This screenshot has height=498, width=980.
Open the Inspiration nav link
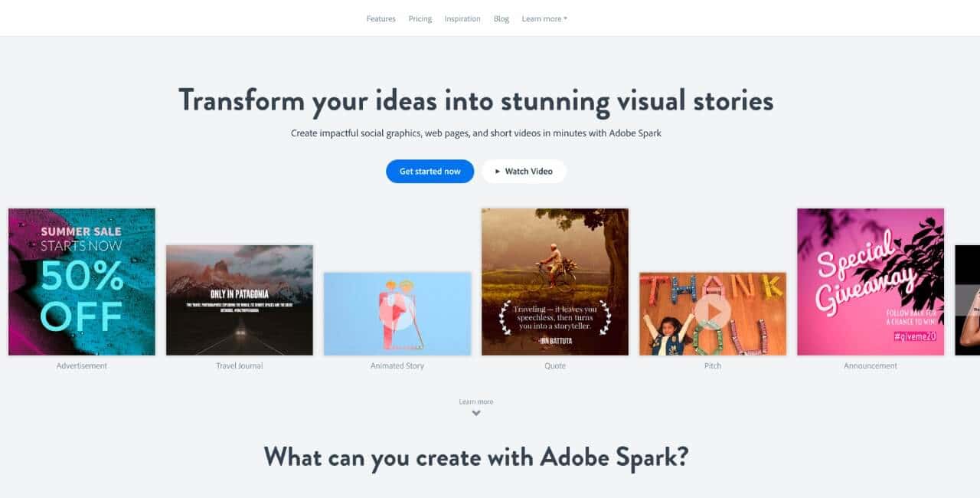point(462,18)
